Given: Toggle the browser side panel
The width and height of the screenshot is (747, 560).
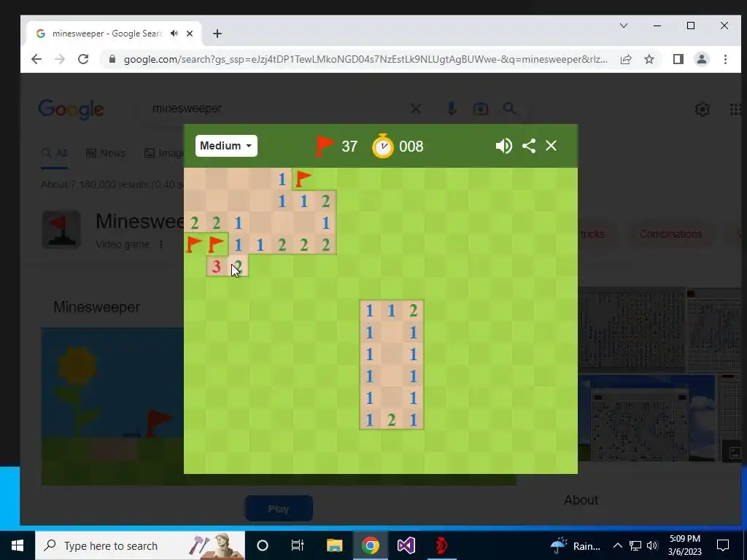Looking at the screenshot, I should pyautogui.click(x=678, y=59).
